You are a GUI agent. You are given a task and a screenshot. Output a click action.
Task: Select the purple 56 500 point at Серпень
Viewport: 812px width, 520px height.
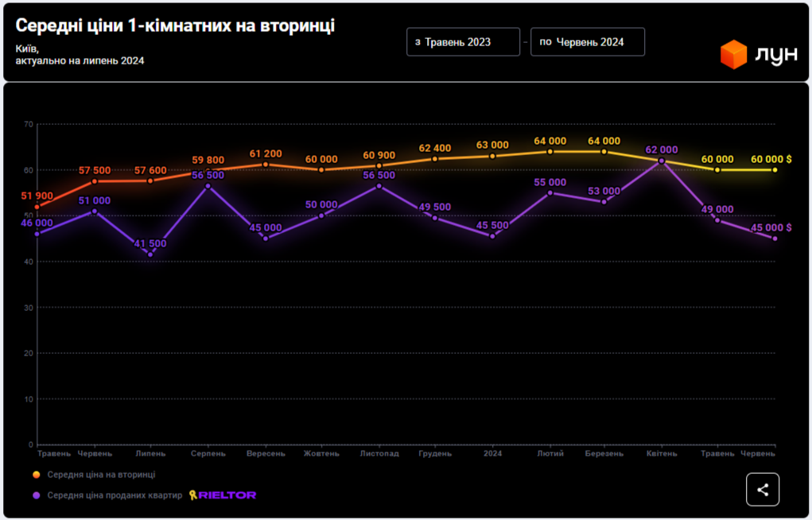[208, 186]
